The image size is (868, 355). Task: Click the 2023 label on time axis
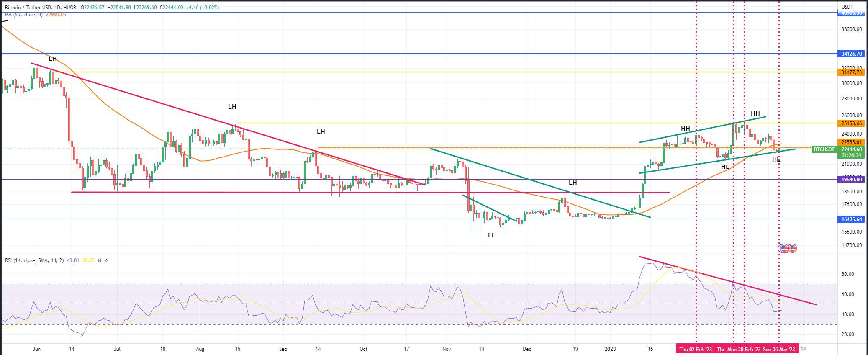click(x=610, y=349)
